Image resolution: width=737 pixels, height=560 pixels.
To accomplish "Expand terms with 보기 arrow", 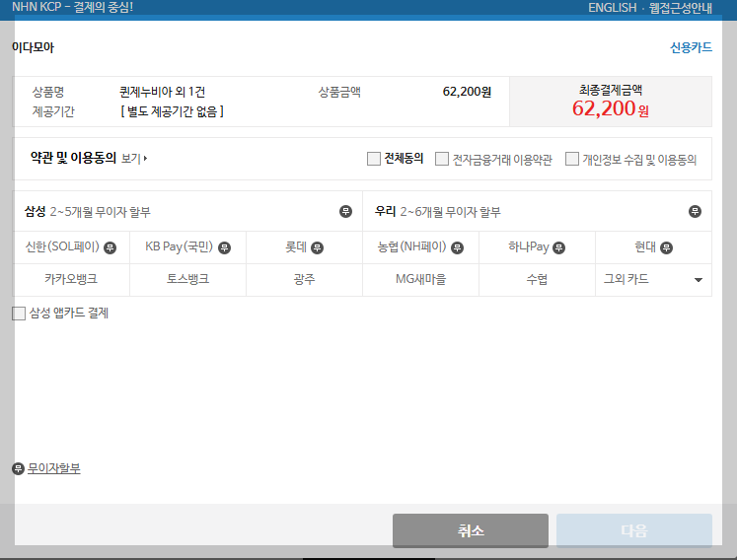I will click(134, 159).
